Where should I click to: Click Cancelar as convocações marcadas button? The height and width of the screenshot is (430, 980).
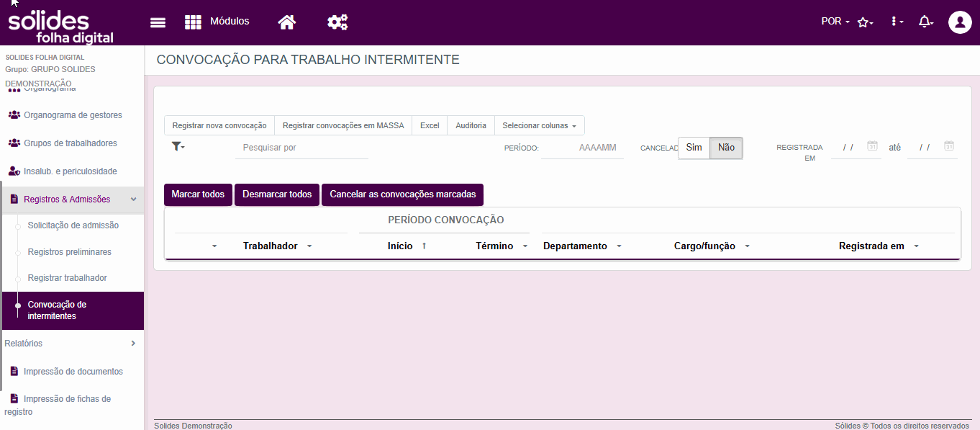(403, 194)
